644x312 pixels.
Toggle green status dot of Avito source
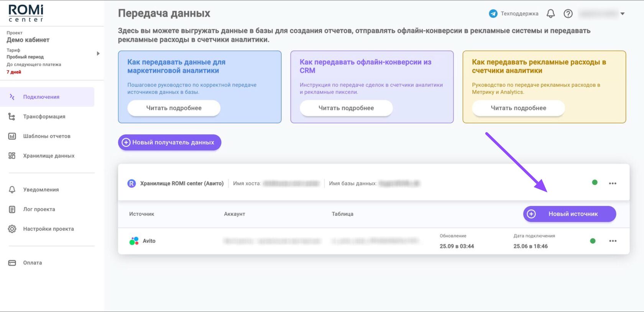click(593, 241)
